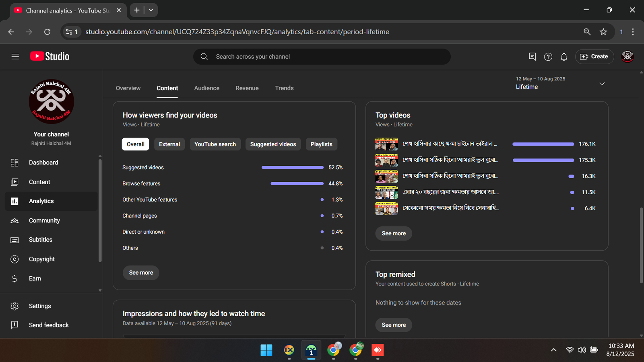This screenshot has height=362, width=644.
Task: Select the YouTube search filter chip
Action: tap(215, 144)
